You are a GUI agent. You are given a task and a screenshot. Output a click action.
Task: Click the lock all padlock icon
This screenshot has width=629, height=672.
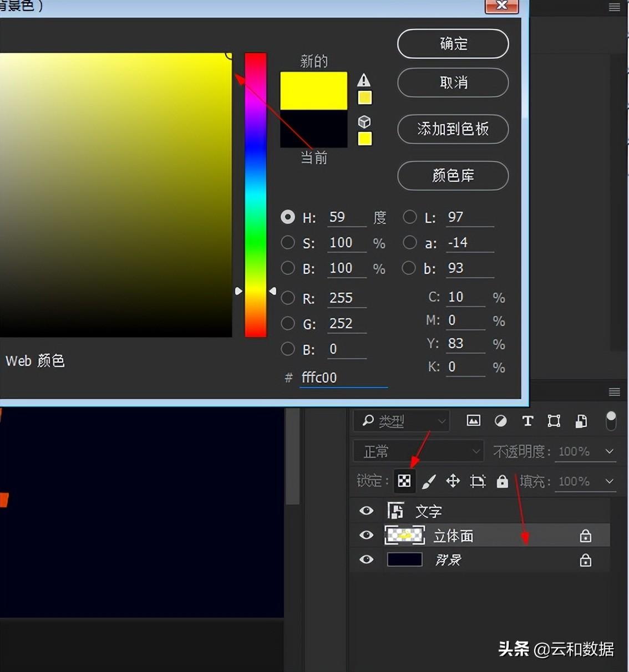tap(502, 481)
